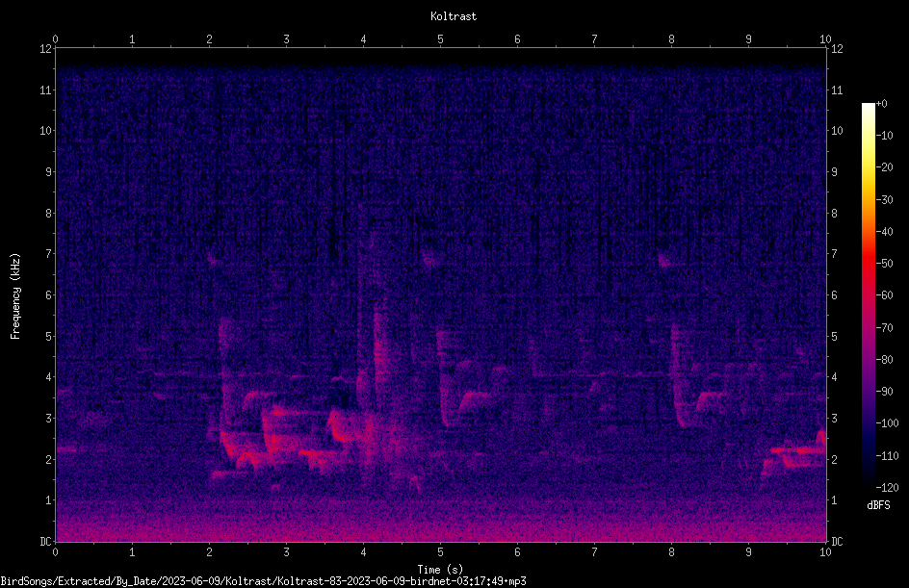Click the -100 label on the color scale
Image resolution: width=909 pixels, height=588 pixels.
[x=887, y=423]
